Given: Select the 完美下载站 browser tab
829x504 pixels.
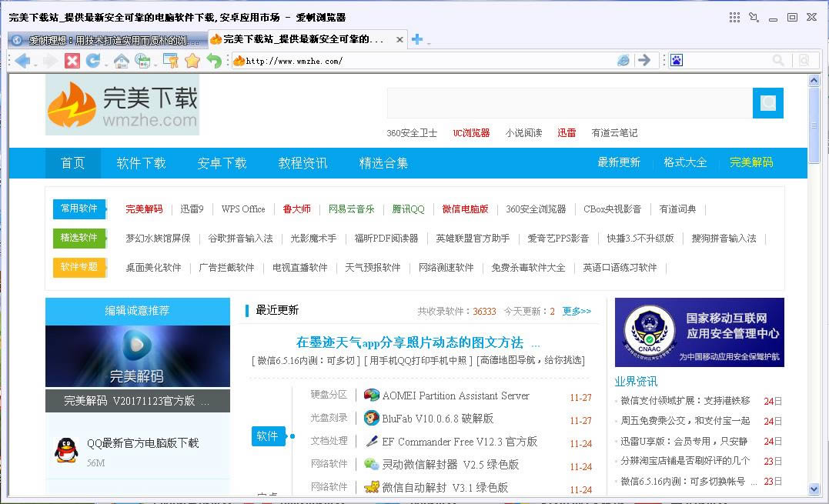Looking at the screenshot, I should [x=306, y=39].
